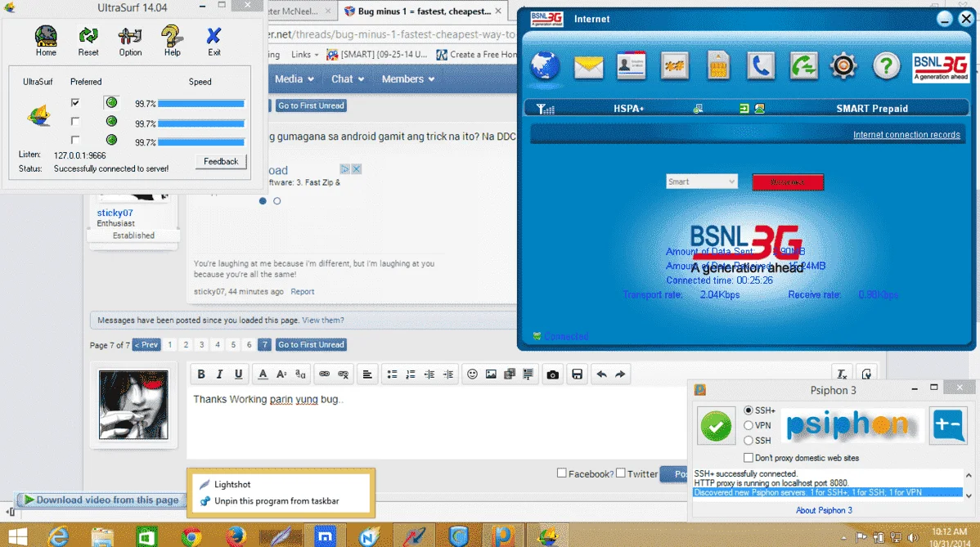Viewport: 980px width, 547px height.
Task: Switch to the Bug minus 1 browser tab
Action: 423,11
